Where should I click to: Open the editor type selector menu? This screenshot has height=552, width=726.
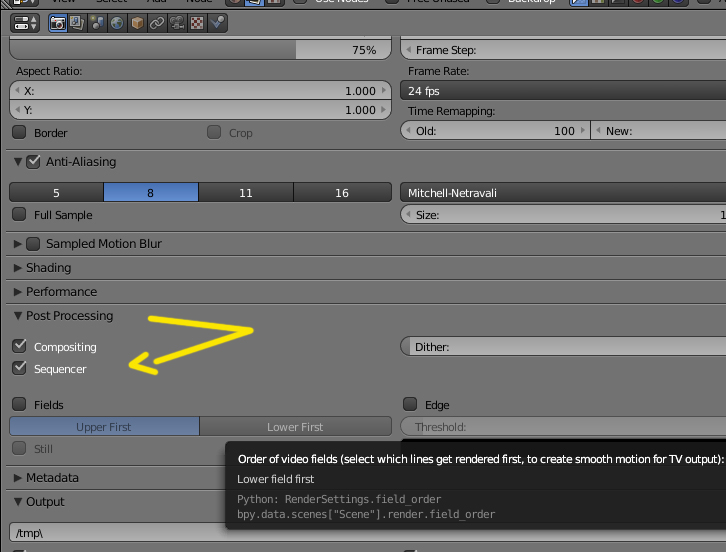coord(25,23)
